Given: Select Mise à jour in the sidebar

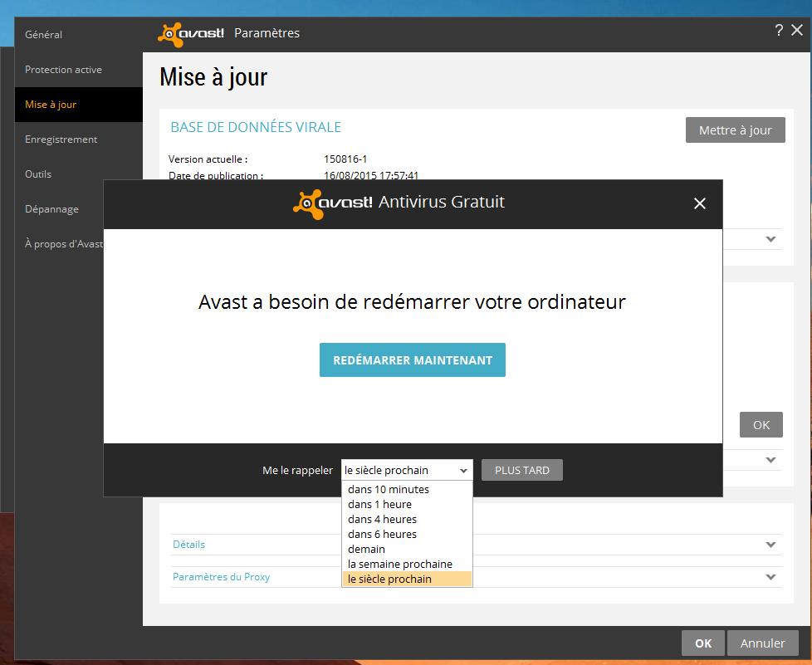Looking at the screenshot, I should (79, 105).
